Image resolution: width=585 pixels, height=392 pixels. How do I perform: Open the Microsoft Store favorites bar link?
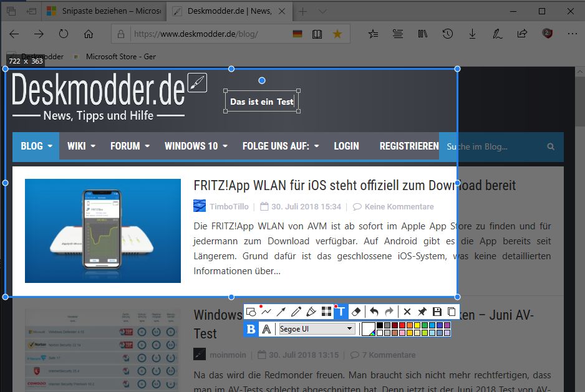pyautogui.click(x=115, y=57)
